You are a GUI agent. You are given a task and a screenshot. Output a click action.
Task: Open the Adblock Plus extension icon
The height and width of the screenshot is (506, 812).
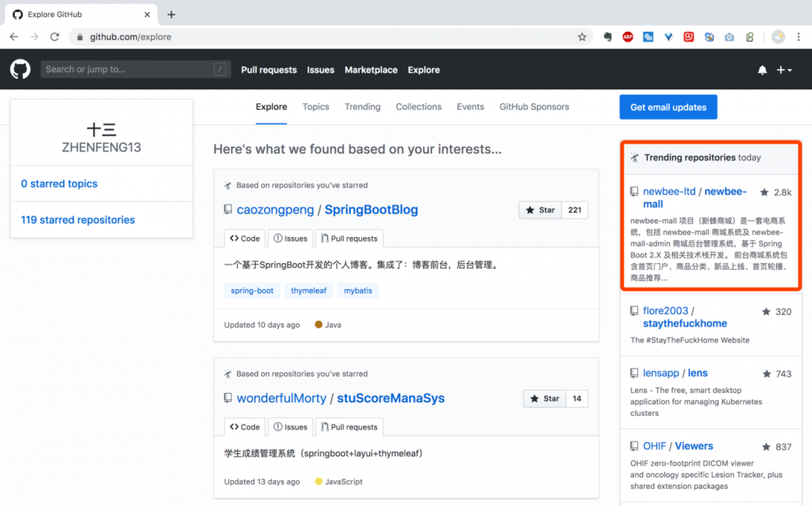[628, 37]
